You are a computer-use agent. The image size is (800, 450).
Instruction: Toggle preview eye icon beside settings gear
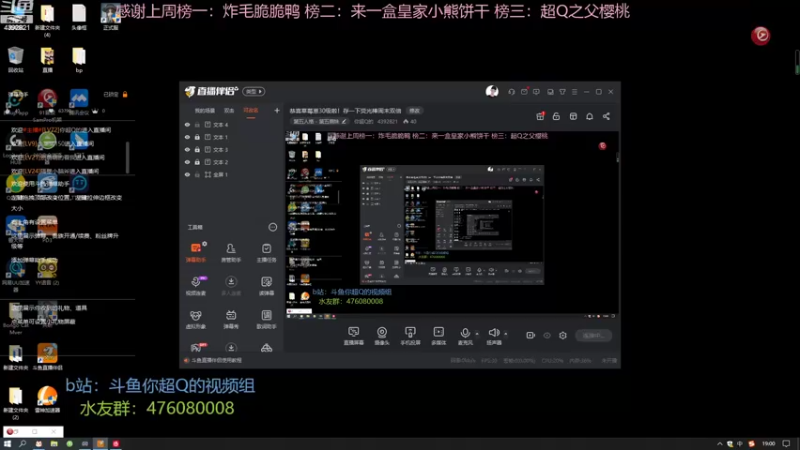[547, 335]
